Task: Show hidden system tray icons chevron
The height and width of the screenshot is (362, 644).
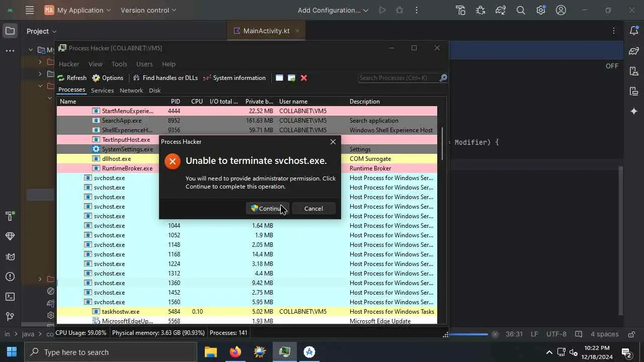Action: (x=549, y=352)
